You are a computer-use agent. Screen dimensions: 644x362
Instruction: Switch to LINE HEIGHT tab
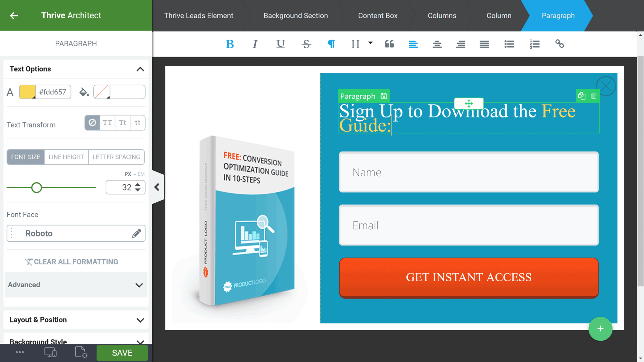66,157
